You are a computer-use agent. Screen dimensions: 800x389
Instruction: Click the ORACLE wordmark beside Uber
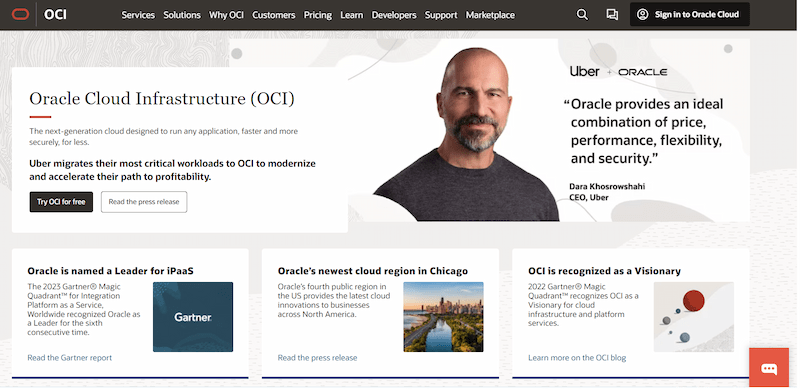[643, 72]
